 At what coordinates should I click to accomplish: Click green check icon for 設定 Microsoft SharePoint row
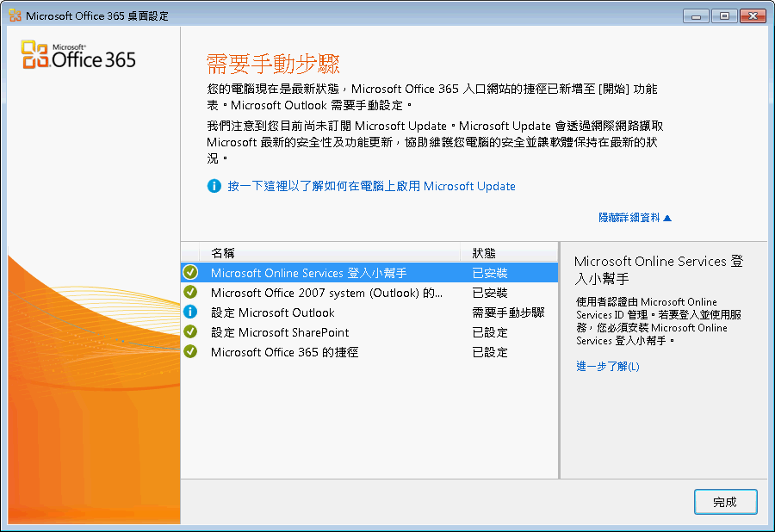tap(190, 331)
